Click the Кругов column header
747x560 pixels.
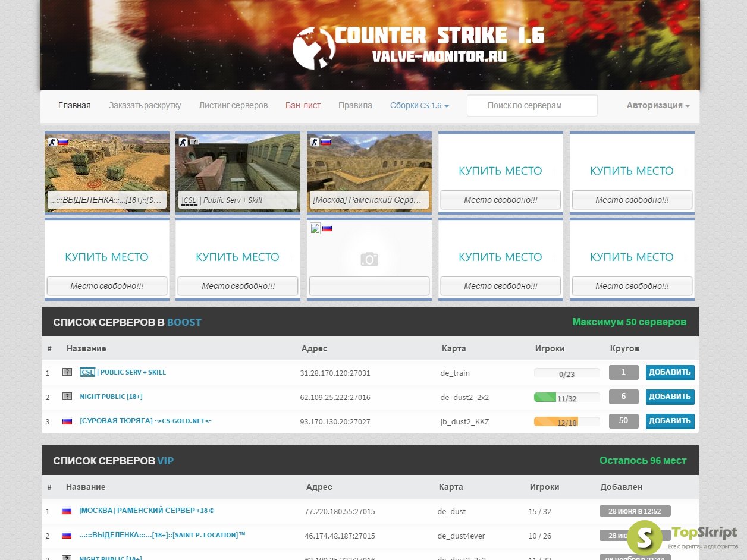tap(625, 348)
